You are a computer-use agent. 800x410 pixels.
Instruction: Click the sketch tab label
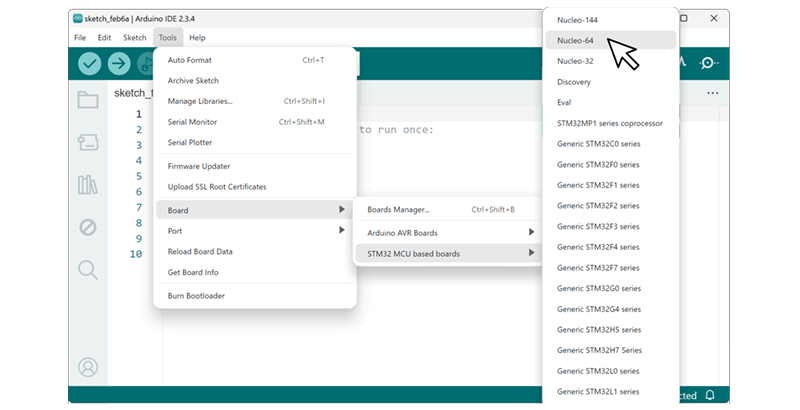click(x=133, y=93)
